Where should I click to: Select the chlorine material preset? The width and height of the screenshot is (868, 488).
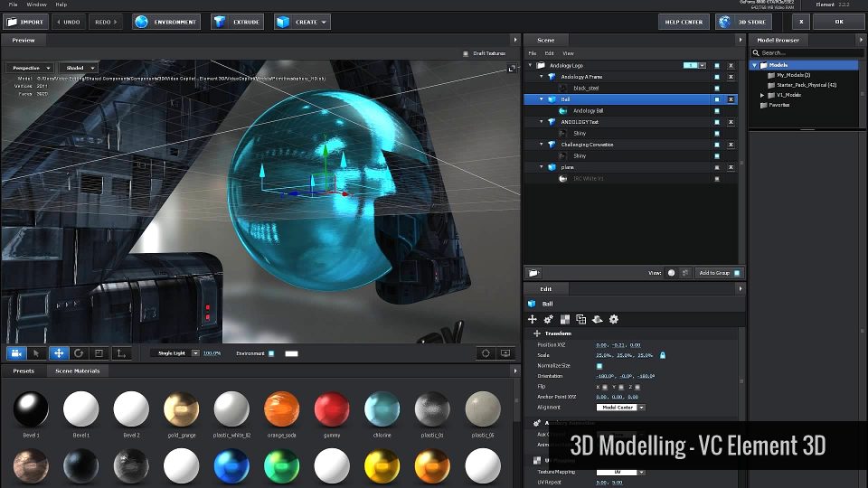[382, 408]
